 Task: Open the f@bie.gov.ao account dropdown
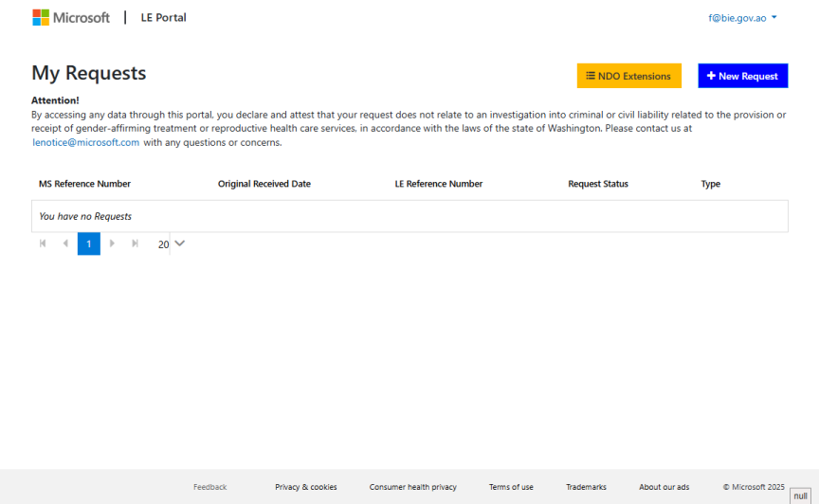pyautogui.click(x=743, y=18)
